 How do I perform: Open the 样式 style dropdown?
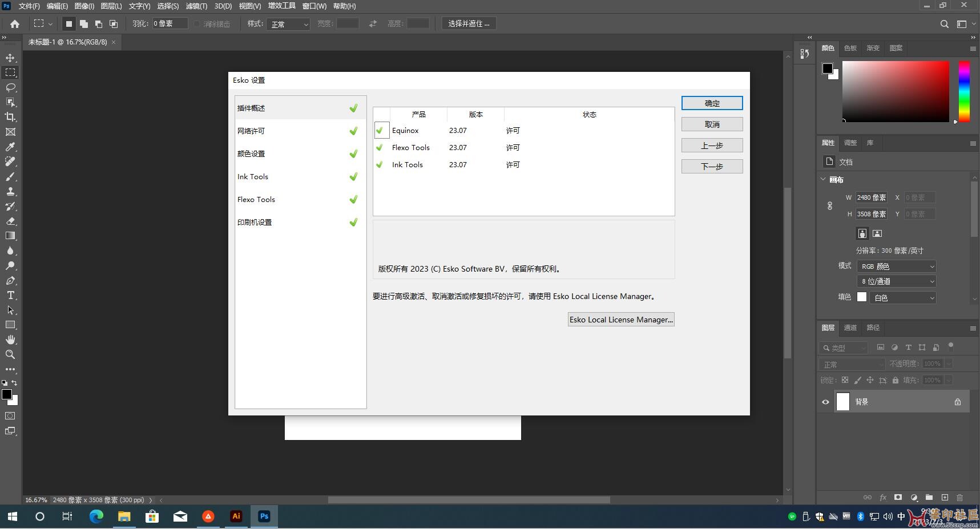click(288, 24)
